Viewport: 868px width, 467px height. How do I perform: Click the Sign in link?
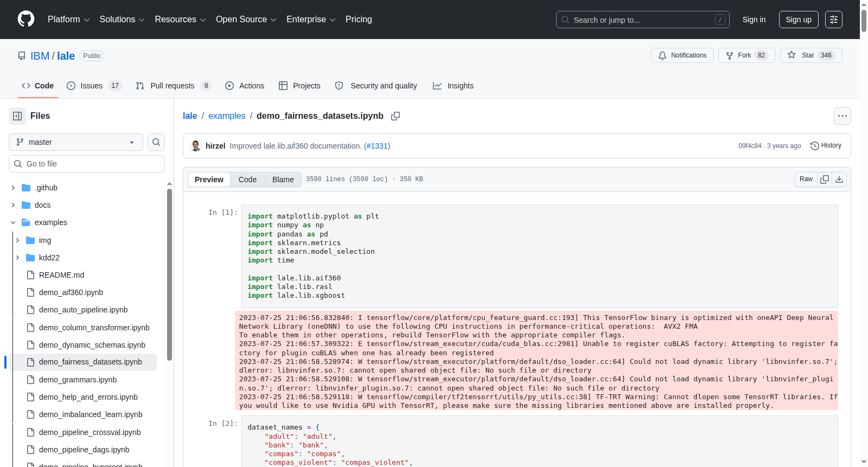click(754, 20)
